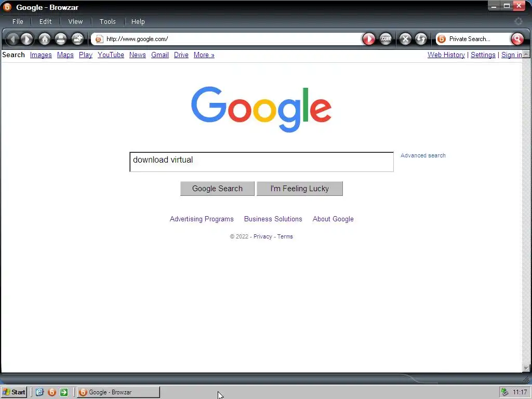This screenshot has height=399, width=532.
Task: Click the red Go button in address bar
Action: coord(369,39)
